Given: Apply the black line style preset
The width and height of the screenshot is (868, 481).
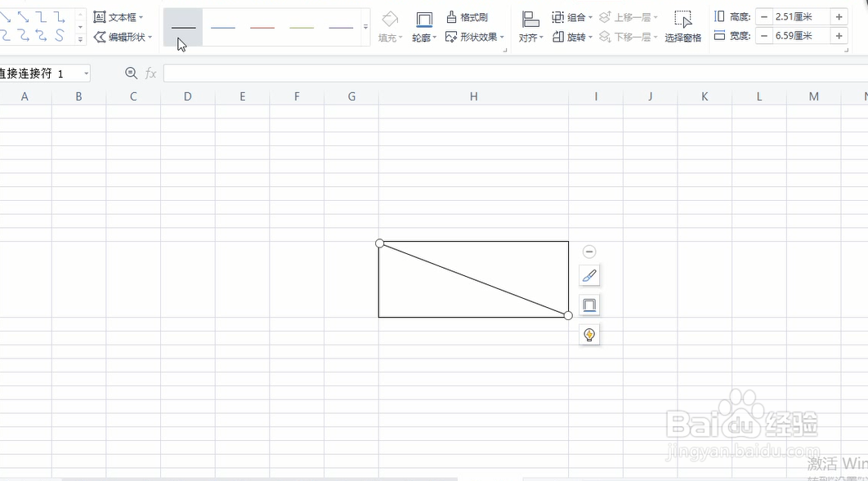Looking at the screenshot, I should (183, 27).
